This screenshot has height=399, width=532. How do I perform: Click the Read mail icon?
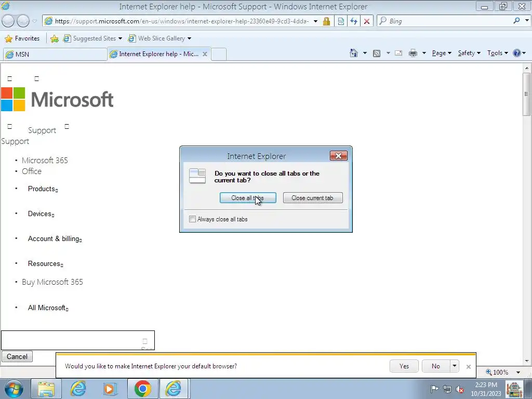[x=398, y=53]
